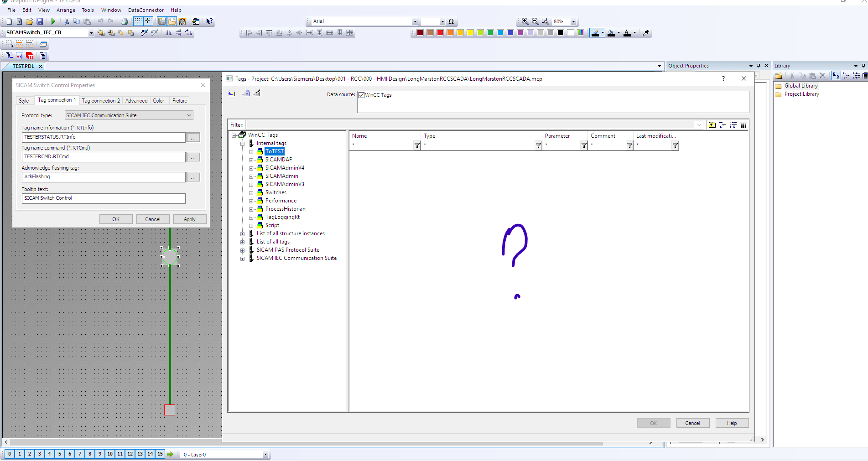Click Apply in SICAM Switch Control Properties

(x=189, y=219)
